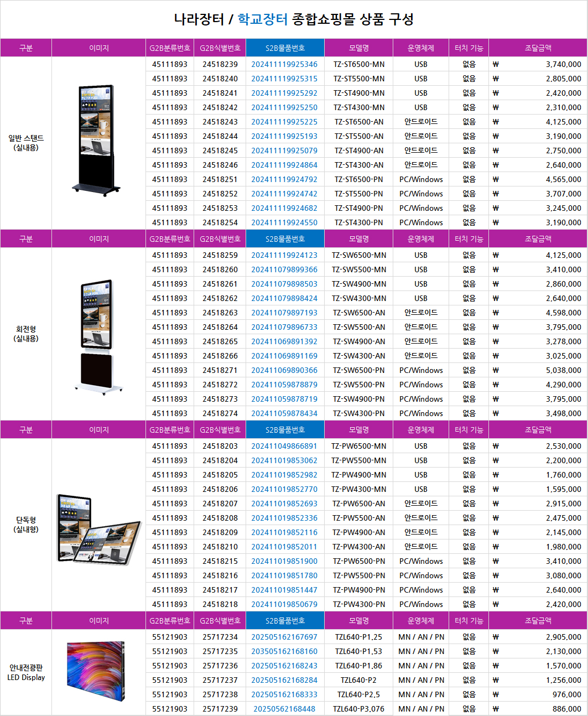Select the 일반 스탠드 (실내용) category cell
This screenshot has height=716, width=588.
pyautogui.click(x=26, y=143)
